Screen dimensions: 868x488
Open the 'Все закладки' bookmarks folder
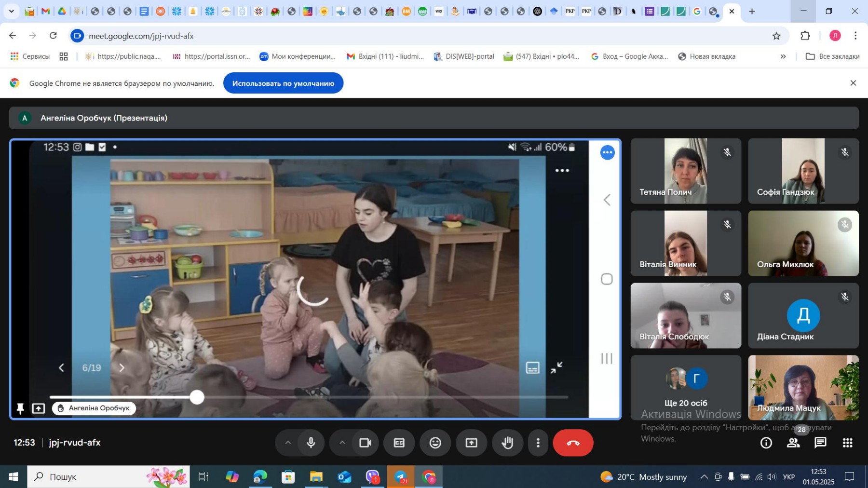833,56
